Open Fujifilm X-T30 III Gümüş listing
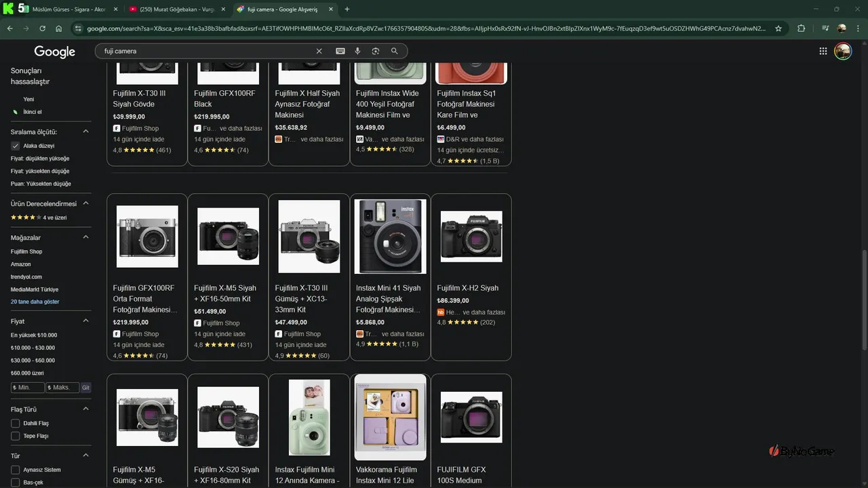 coord(309,277)
